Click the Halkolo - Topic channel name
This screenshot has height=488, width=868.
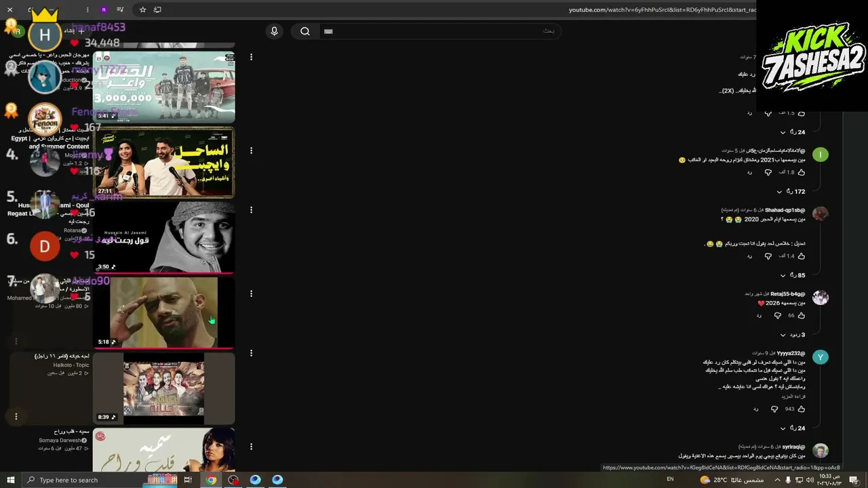coord(71,365)
